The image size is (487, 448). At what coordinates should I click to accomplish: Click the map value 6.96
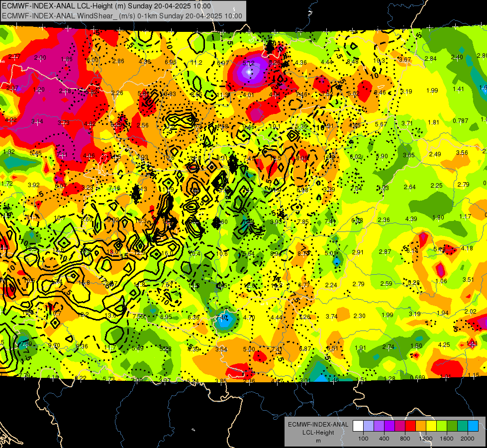coord(171,62)
